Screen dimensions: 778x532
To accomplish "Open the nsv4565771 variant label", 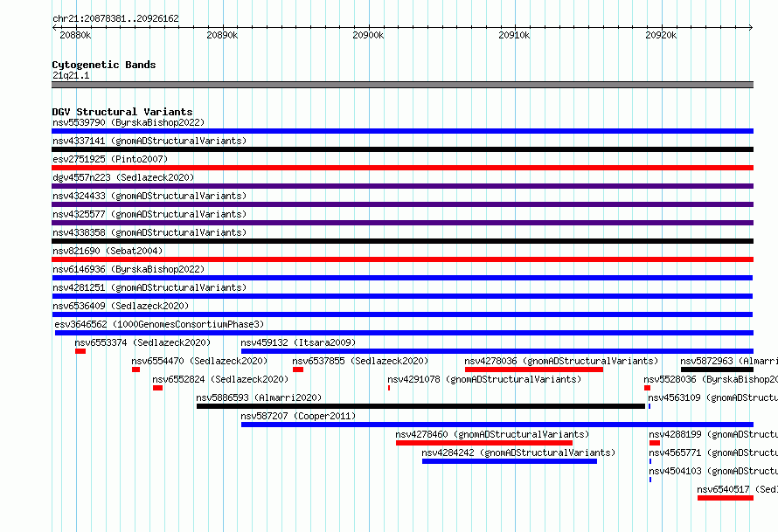I will [713, 453].
